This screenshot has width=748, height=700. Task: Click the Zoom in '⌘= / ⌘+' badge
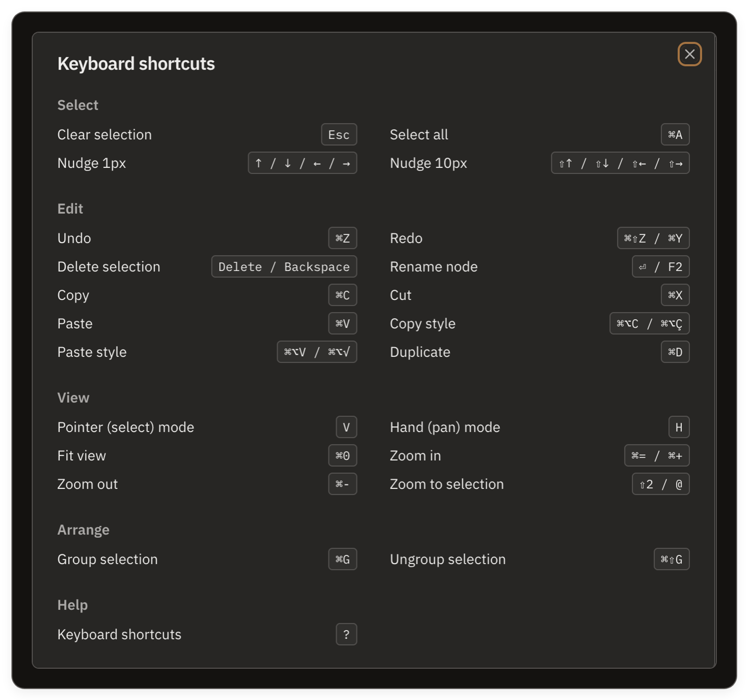[656, 456]
